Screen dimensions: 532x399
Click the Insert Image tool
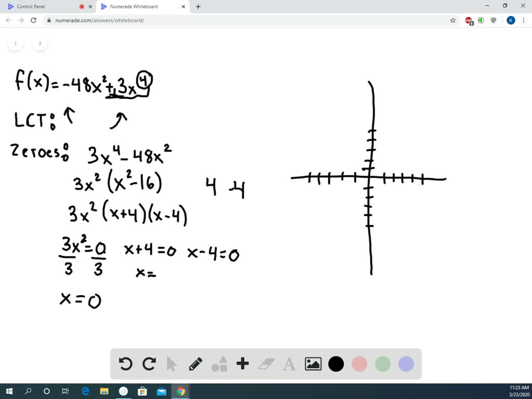click(312, 364)
